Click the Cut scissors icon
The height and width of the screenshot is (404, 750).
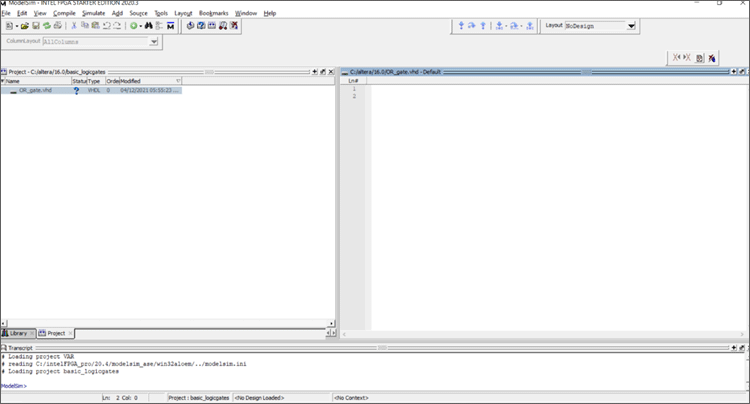pyautogui.click(x=74, y=26)
